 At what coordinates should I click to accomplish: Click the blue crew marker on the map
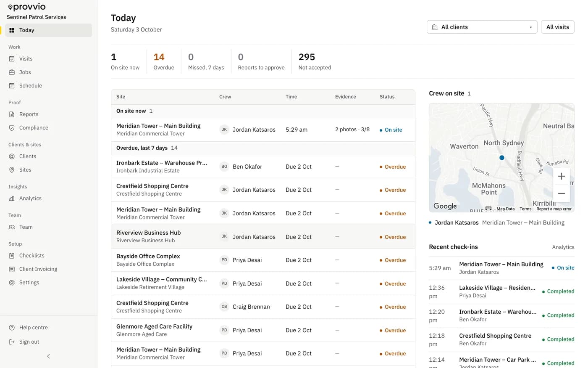click(502, 158)
